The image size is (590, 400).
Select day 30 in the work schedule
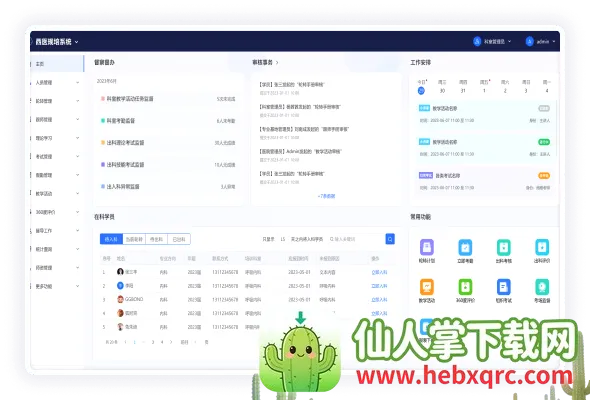coord(442,91)
